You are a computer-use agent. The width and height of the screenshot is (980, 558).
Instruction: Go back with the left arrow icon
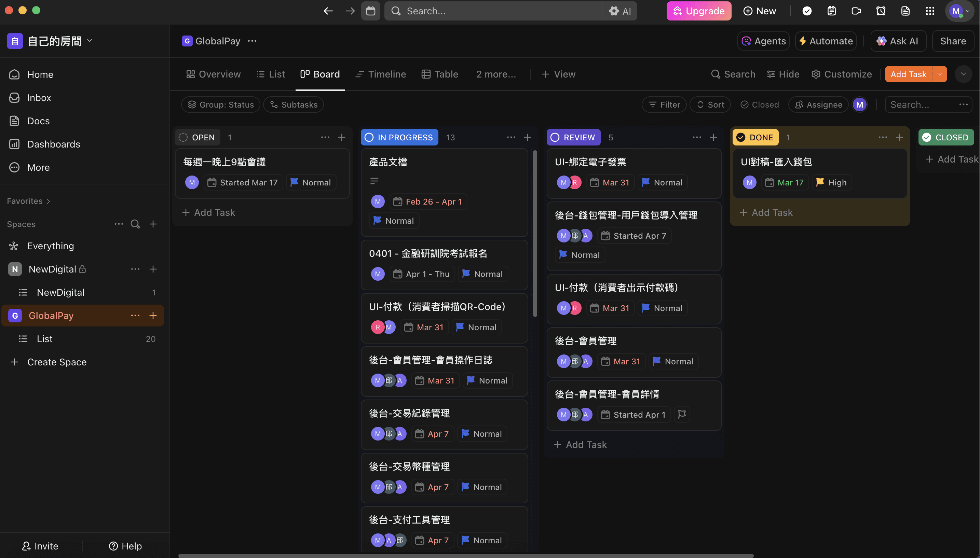pos(328,11)
